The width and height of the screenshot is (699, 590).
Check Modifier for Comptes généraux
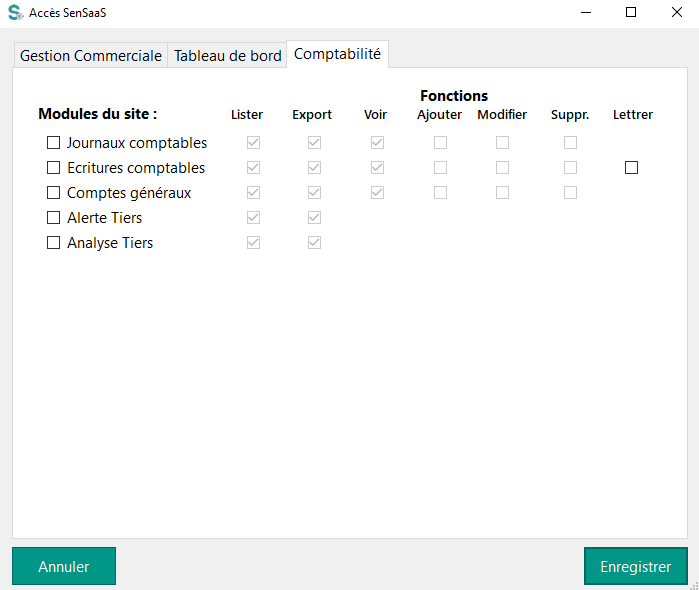pyautogui.click(x=502, y=193)
